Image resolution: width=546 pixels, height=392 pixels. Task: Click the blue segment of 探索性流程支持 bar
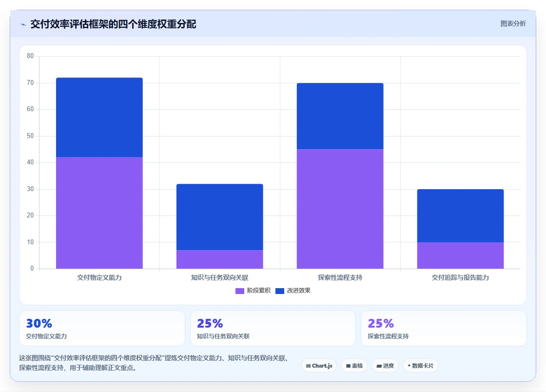tap(340, 116)
